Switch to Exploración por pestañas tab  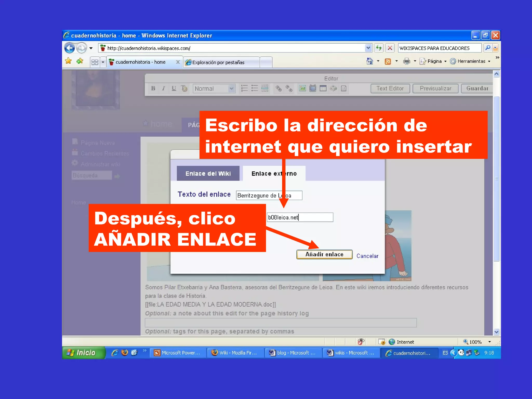[x=221, y=62]
